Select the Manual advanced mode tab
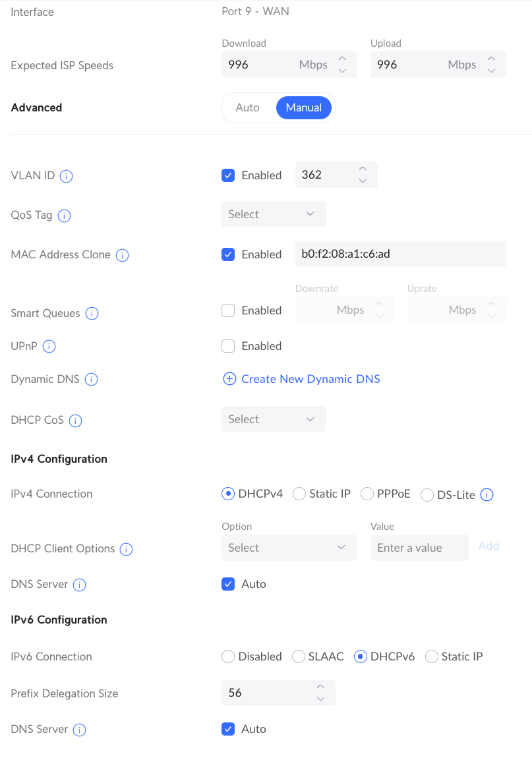Image resolution: width=532 pixels, height=758 pixels. [x=304, y=107]
